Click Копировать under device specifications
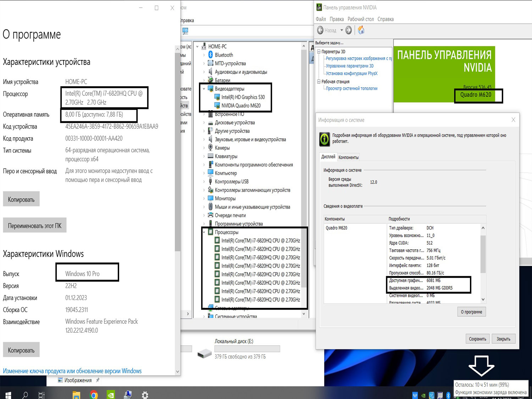This screenshot has width=532, height=399. [21, 199]
